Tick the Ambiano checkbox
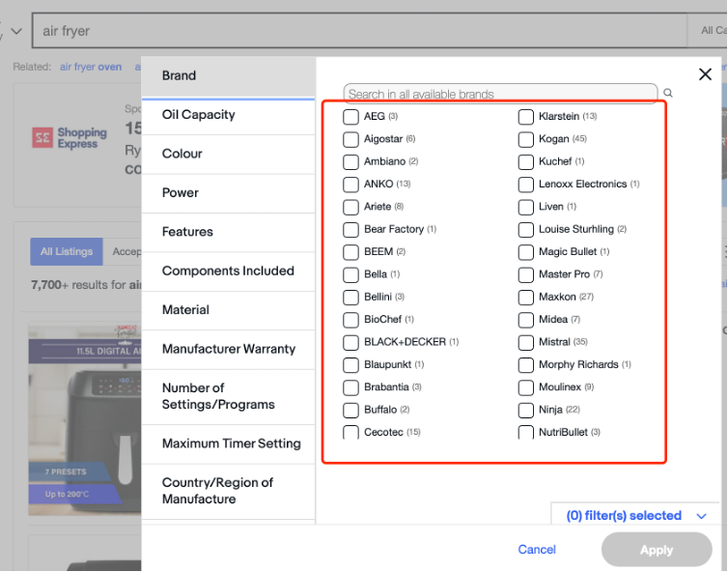 [x=350, y=161]
